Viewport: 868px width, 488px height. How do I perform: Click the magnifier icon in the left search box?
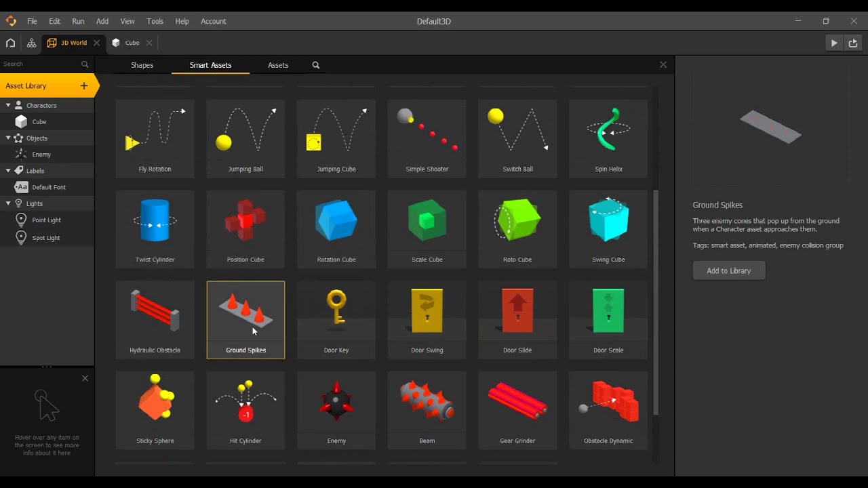point(85,64)
